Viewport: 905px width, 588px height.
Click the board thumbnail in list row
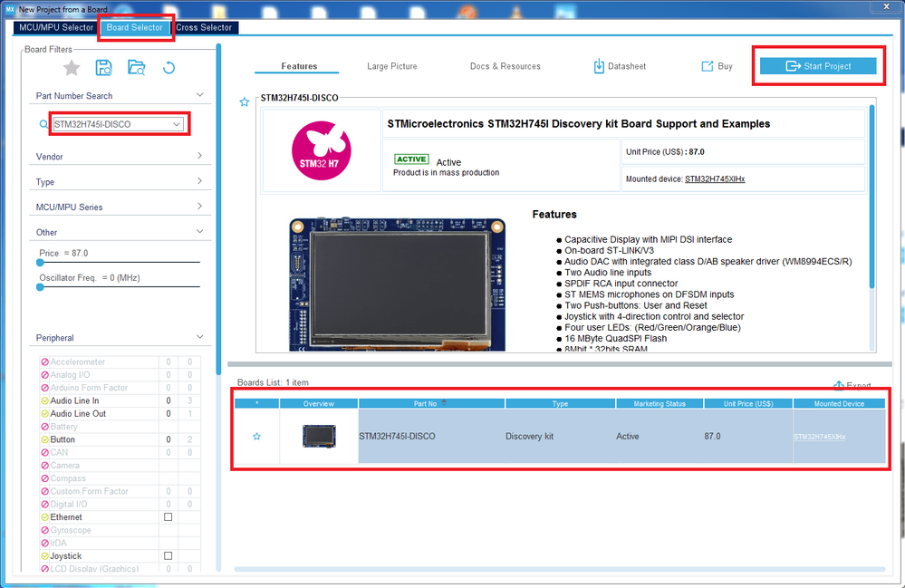pyautogui.click(x=319, y=436)
